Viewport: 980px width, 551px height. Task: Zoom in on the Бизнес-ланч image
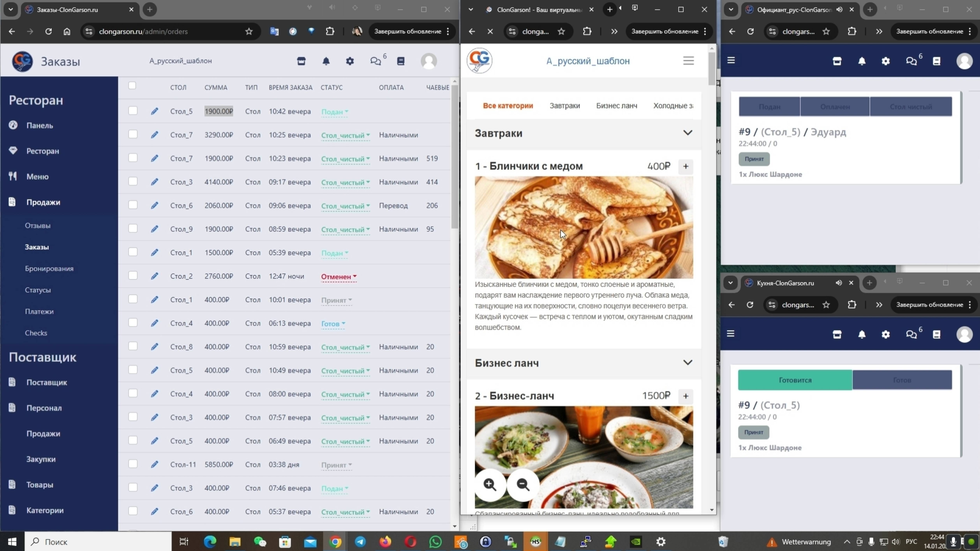[x=490, y=484]
